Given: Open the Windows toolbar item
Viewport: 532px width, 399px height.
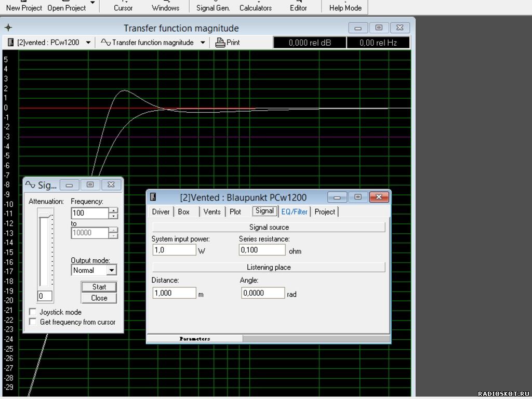Looking at the screenshot, I should (166, 7).
